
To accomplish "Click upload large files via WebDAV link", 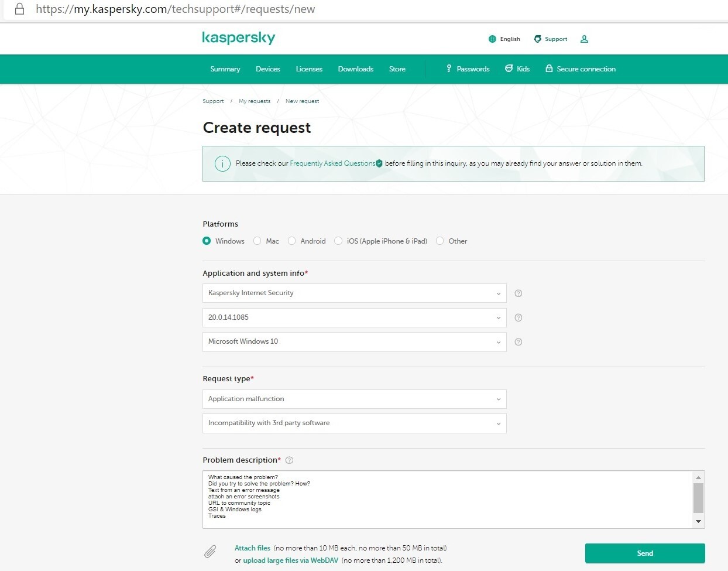I will coord(291,560).
